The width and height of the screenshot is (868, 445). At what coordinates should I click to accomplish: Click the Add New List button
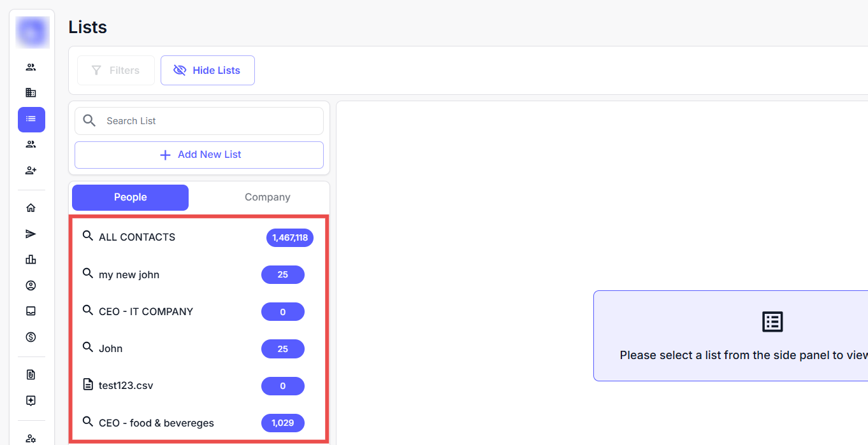pos(199,155)
